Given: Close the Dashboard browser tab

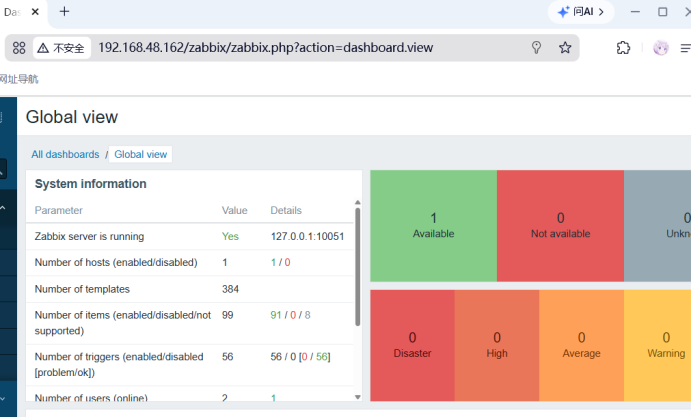Looking at the screenshot, I should pos(35,12).
